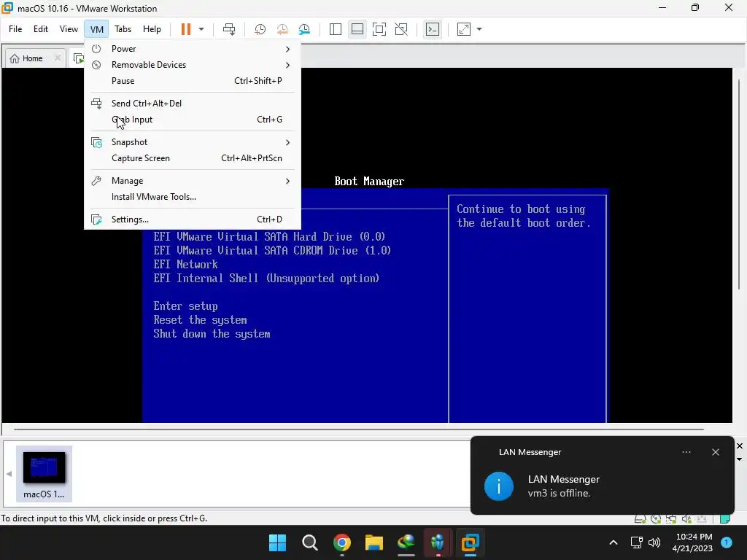
Task: Click Shut down the system option
Action: click(x=212, y=334)
